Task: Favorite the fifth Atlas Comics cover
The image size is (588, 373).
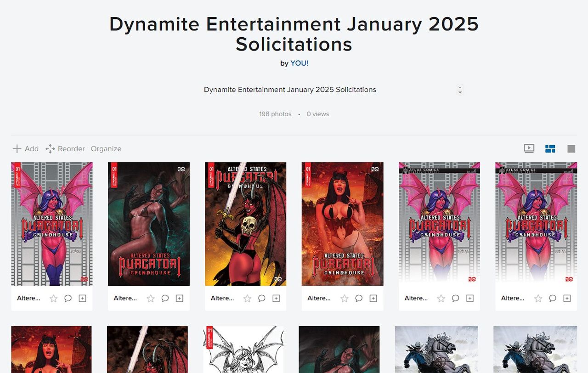Action: 441,298
